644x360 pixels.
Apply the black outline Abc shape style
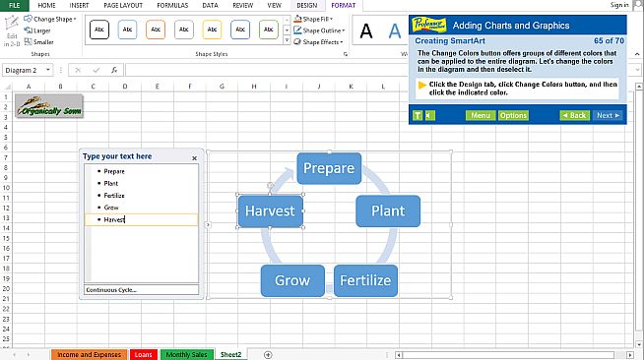click(99, 30)
